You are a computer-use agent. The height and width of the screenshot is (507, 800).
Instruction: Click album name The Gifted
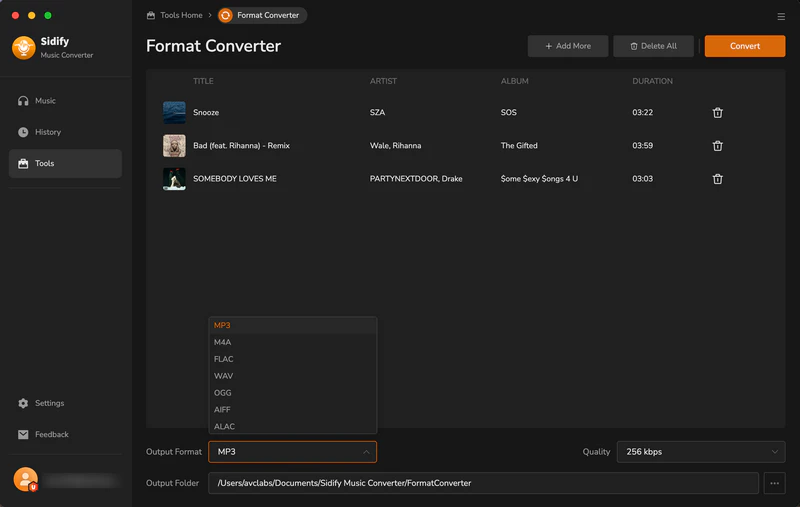pos(519,146)
